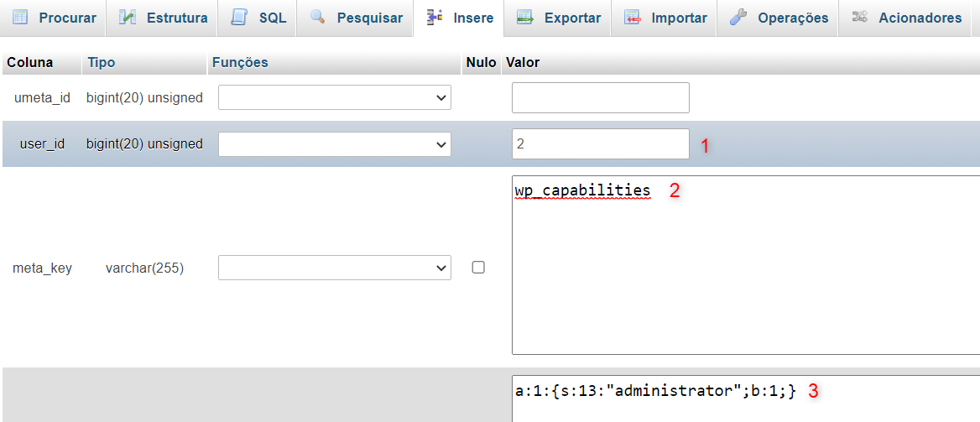
Task: Click the Exportar icon
Action: [x=525, y=18]
